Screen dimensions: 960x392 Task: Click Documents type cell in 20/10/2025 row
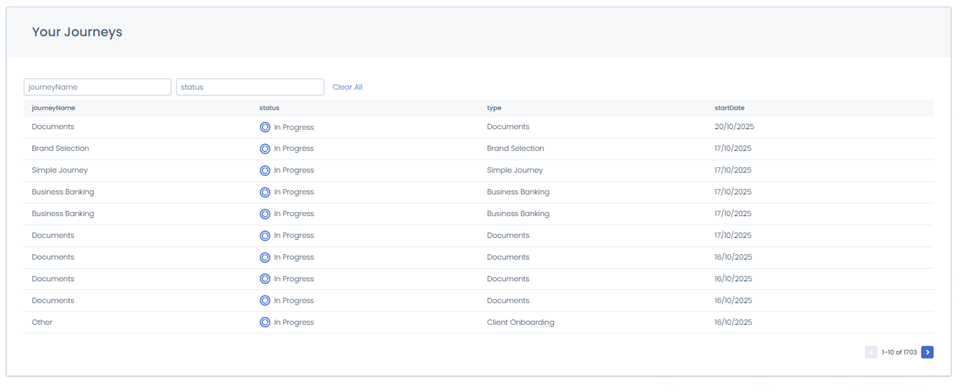click(508, 127)
